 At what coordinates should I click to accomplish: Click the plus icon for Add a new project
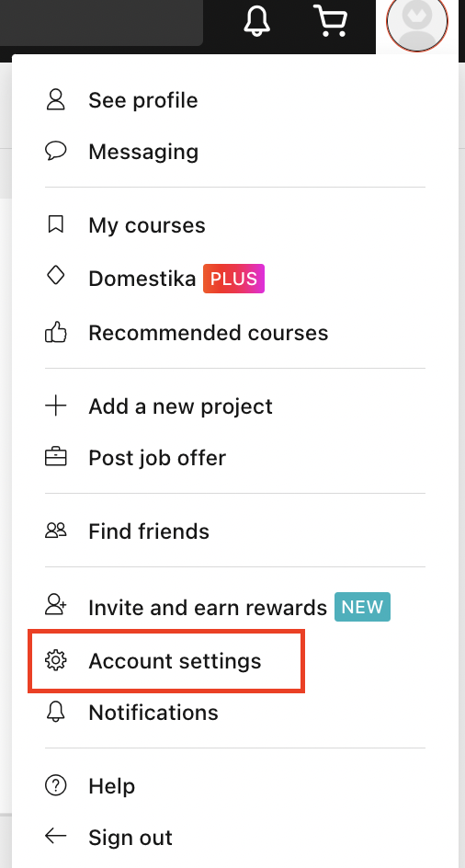(55, 406)
